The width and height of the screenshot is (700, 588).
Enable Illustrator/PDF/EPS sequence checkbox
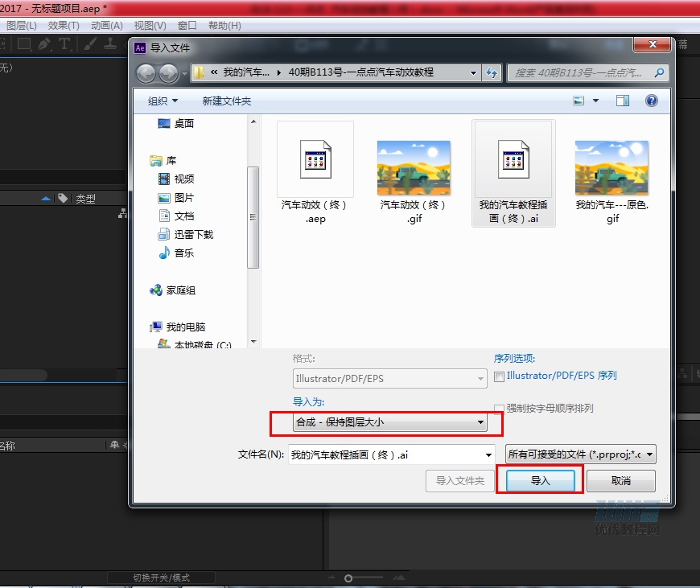[x=500, y=376]
